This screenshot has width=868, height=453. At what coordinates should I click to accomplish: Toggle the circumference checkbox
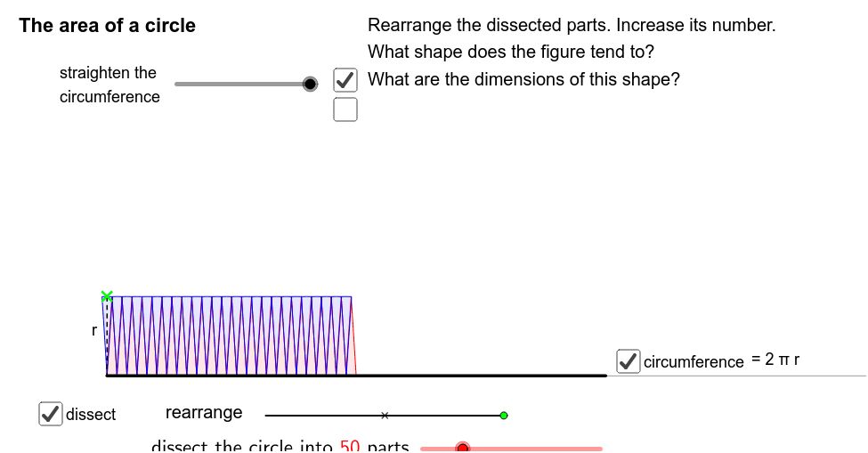click(x=629, y=361)
